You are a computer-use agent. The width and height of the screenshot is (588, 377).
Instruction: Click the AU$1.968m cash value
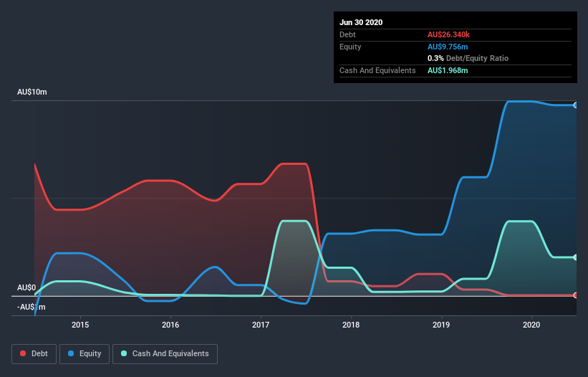point(448,70)
